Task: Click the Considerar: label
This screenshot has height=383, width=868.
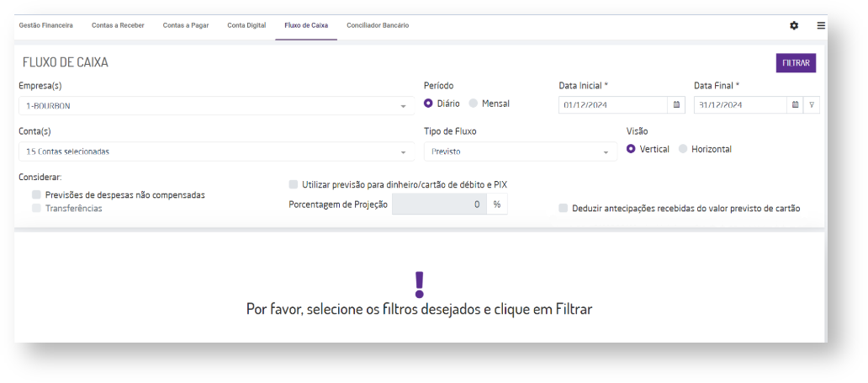Action: click(x=41, y=178)
